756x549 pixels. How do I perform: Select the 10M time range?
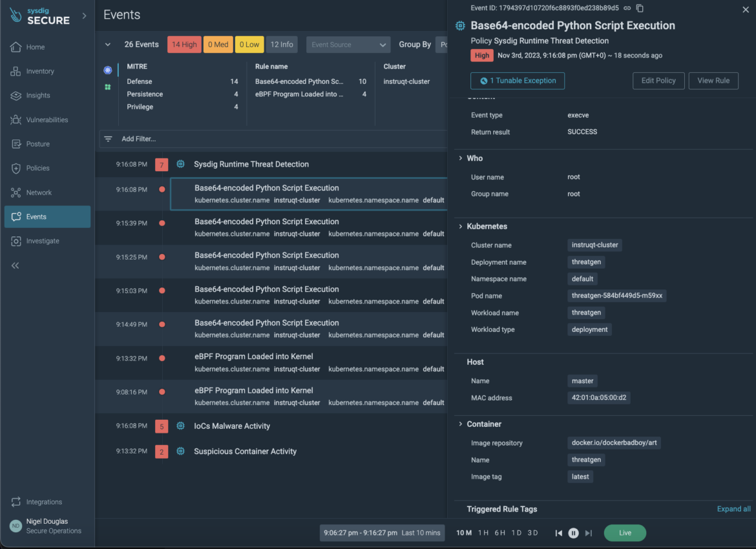click(464, 533)
